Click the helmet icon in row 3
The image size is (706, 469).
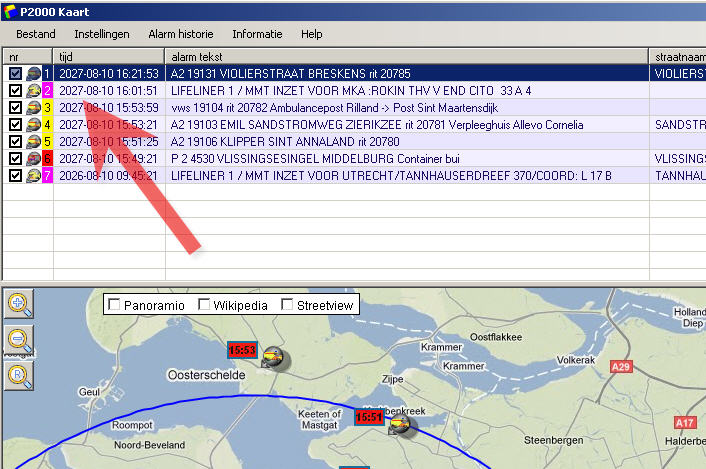point(33,108)
